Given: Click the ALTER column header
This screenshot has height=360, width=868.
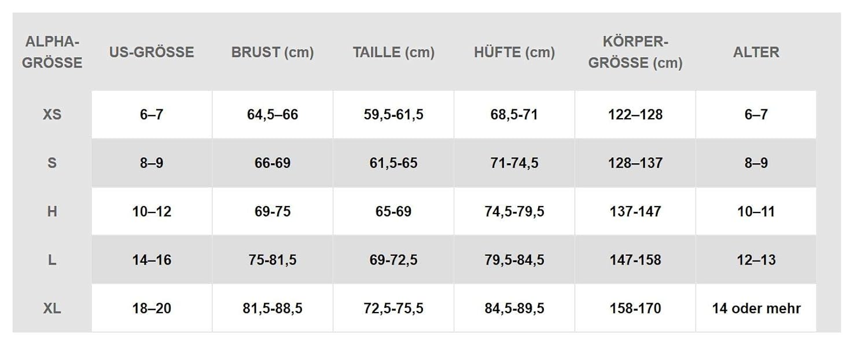Looking at the screenshot, I should (x=756, y=52).
